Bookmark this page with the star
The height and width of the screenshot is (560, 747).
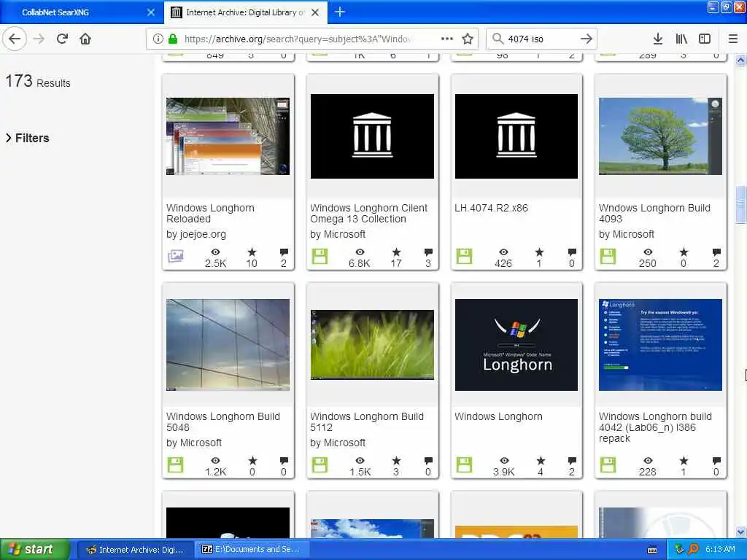pyautogui.click(x=468, y=39)
